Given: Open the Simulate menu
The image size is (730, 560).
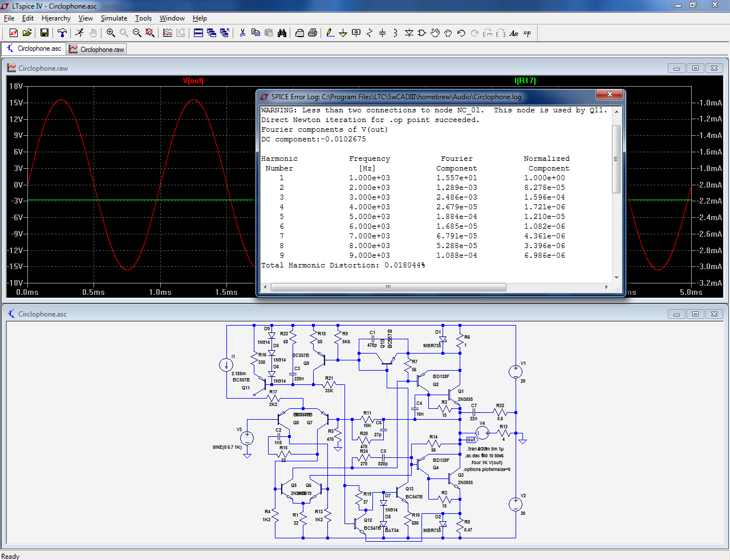Looking at the screenshot, I should pos(114,18).
